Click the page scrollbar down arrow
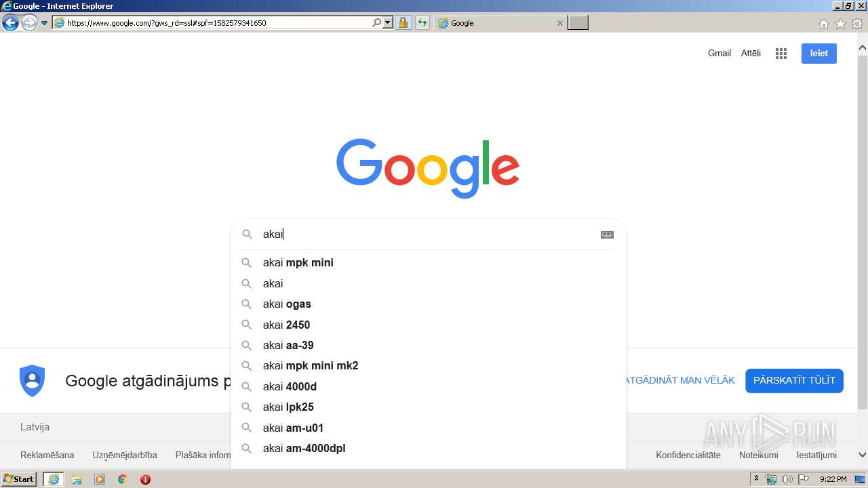This screenshot has height=488, width=868. 863,455
